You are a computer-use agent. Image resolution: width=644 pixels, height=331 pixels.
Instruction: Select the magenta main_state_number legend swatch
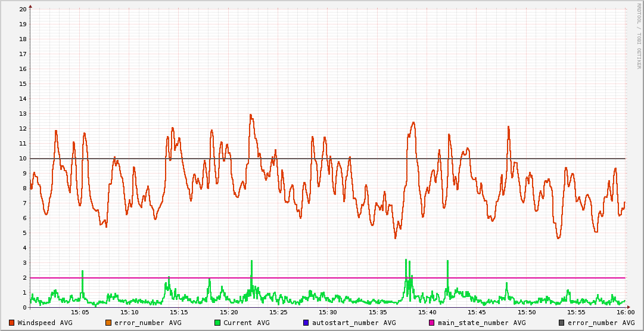432,323
